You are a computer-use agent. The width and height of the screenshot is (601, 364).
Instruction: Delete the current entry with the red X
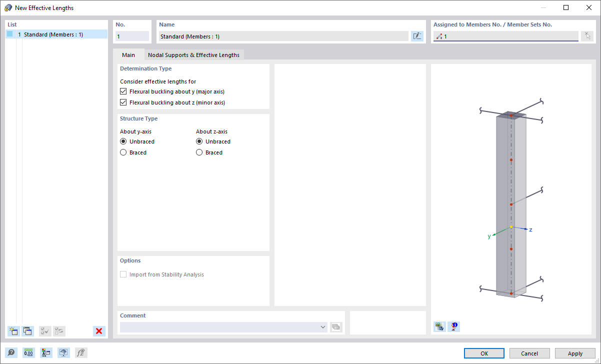tap(99, 331)
